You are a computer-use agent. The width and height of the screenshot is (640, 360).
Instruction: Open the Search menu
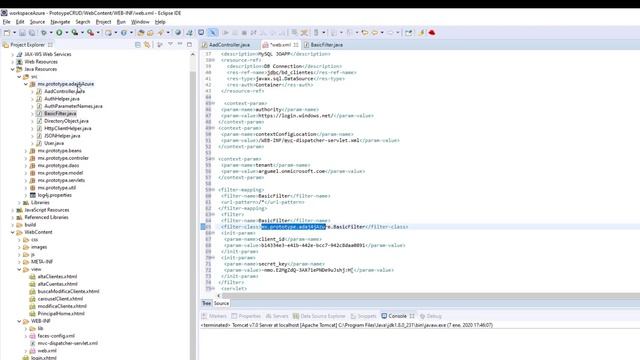click(x=82, y=22)
